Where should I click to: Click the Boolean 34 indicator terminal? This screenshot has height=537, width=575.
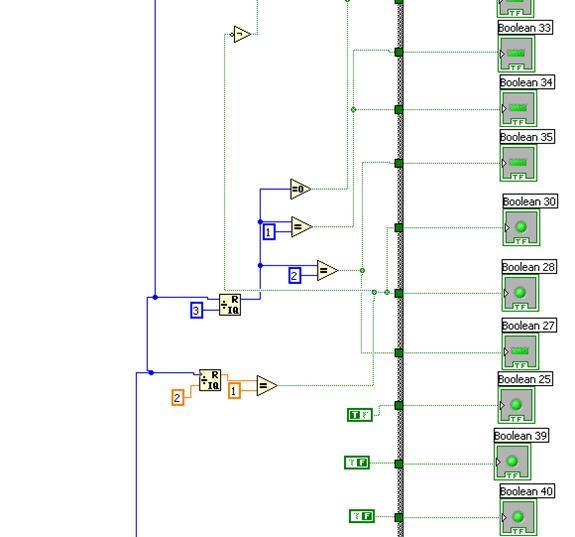pos(518,109)
